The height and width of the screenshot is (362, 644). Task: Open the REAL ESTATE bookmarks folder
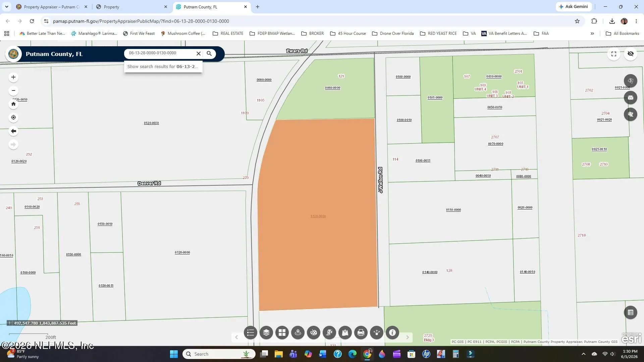(228, 34)
